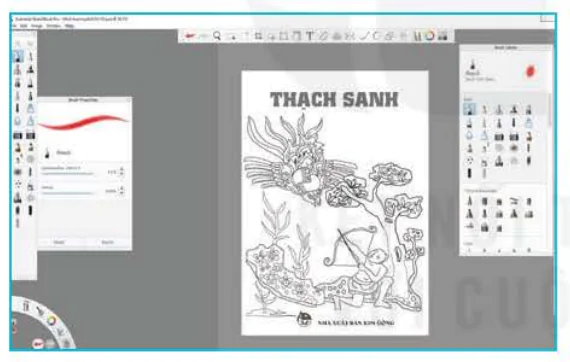Click the Brush Library panel scrollbar
The height and width of the screenshot is (362, 570).
(x=550, y=111)
